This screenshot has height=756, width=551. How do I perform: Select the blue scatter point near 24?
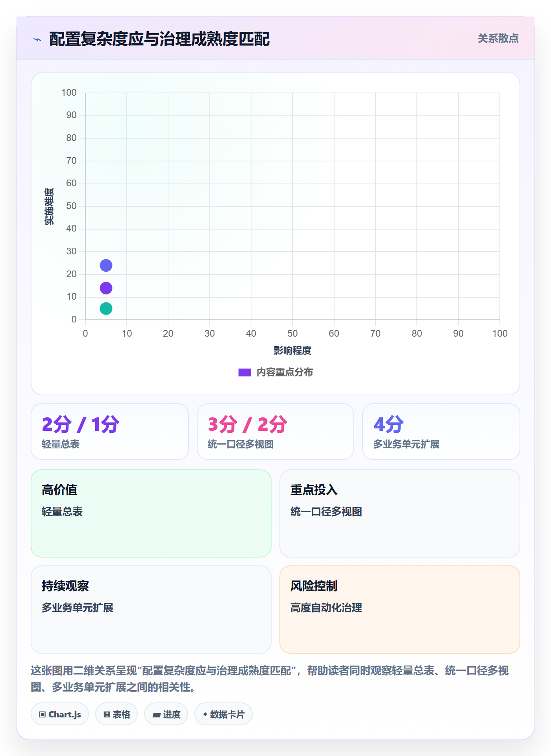(x=106, y=265)
